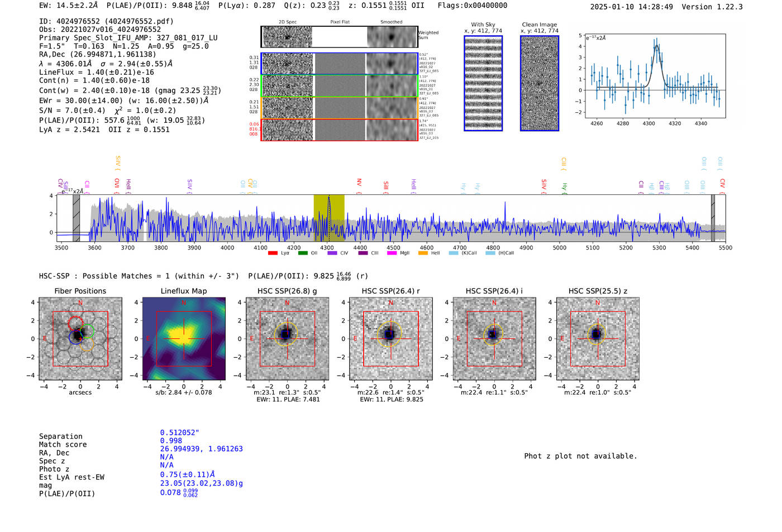This screenshot has height=532, width=782.
Task: Open the Lineflux Map panel
Action: [184, 339]
